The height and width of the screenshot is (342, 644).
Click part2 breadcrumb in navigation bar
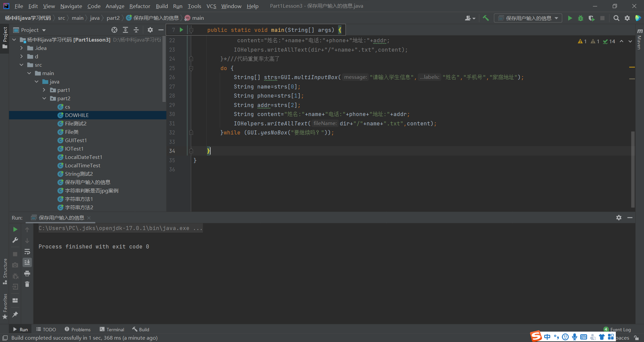click(x=113, y=18)
